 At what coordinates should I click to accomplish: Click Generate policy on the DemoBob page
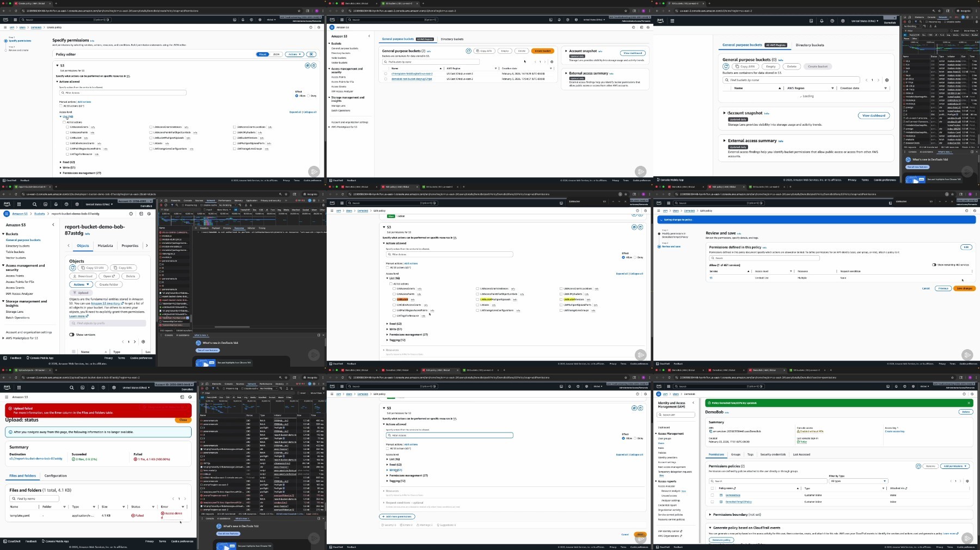point(721,540)
